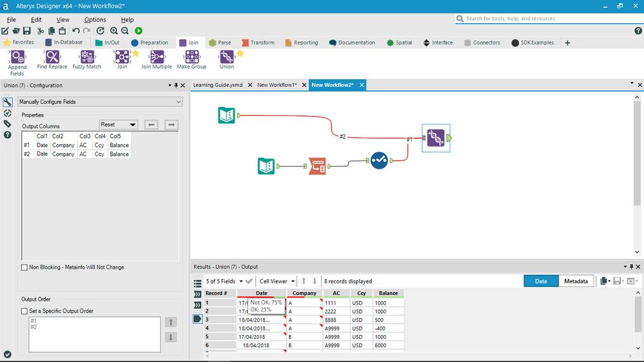Expand the configuration panel options arrow

click(x=170, y=86)
